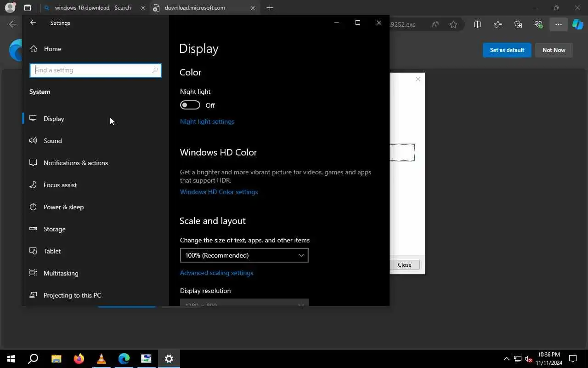Go back in Edge browser

(x=12, y=24)
